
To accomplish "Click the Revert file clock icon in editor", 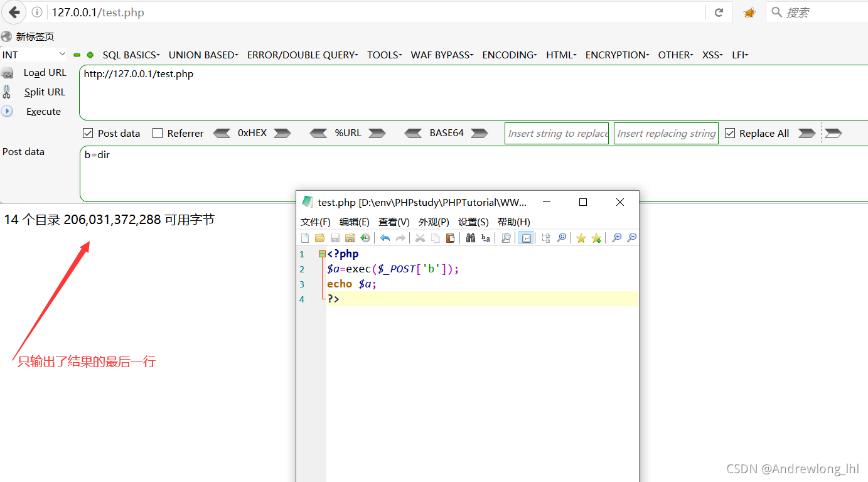I will pyautogui.click(x=365, y=238).
